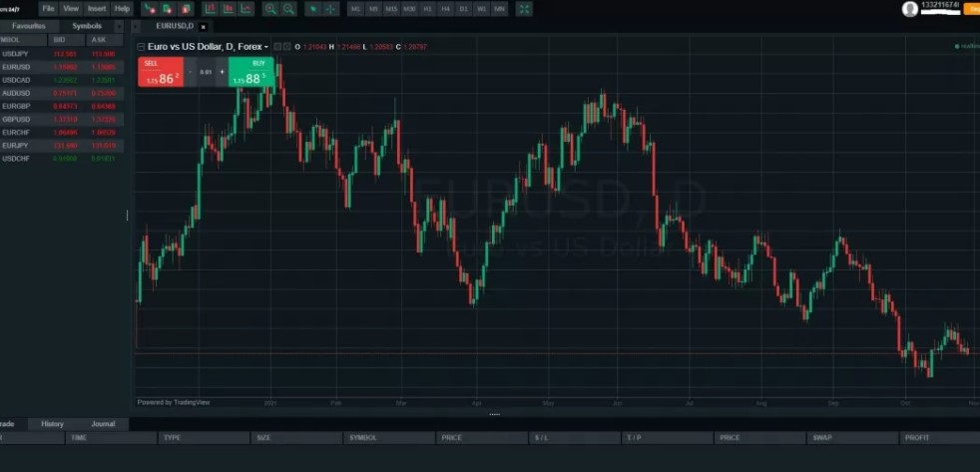Viewport: 980px width, 472px height.
Task: Click arrow right of Symbols tab
Action: pos(118,26)
